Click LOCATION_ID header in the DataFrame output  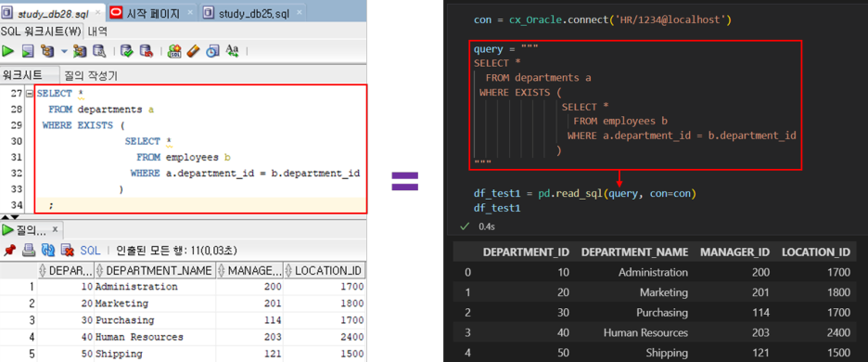point(815,252)
